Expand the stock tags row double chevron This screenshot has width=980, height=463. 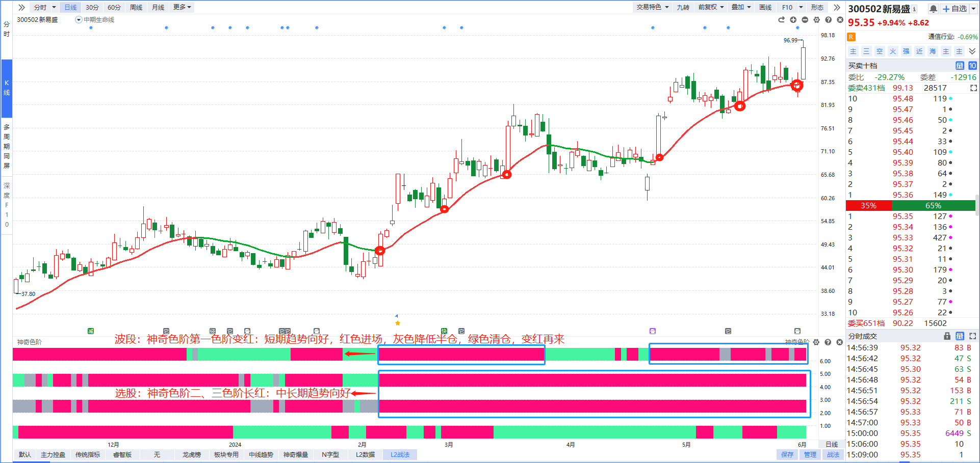tap(972, 51)
